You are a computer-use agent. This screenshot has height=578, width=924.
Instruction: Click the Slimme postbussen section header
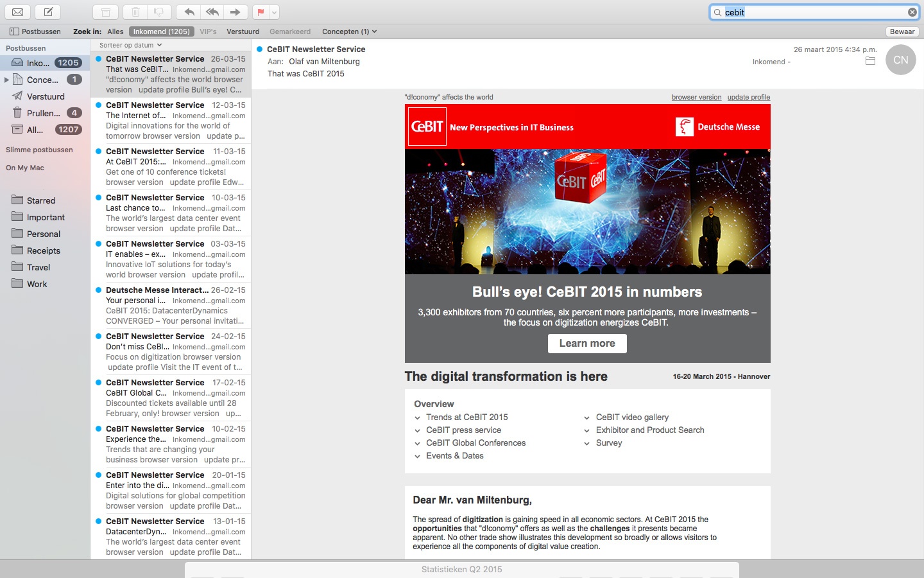tap(39, 150)
